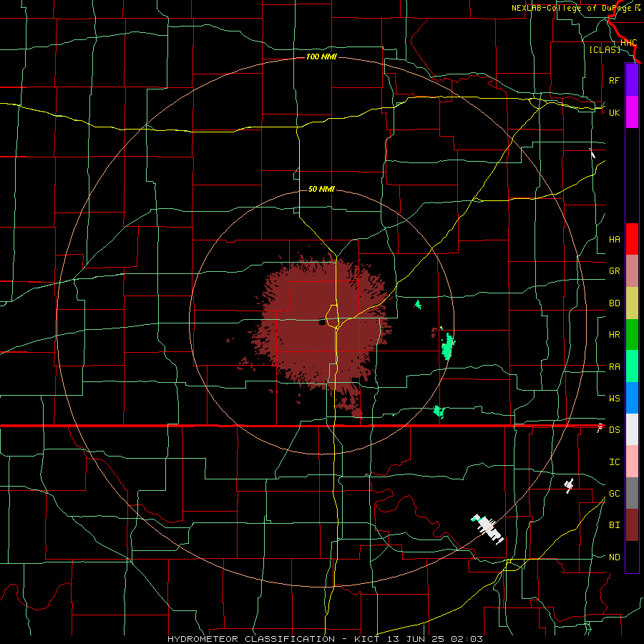Click the brown BI legend swatch
644x644 pixels.
[x=632, y=525]
